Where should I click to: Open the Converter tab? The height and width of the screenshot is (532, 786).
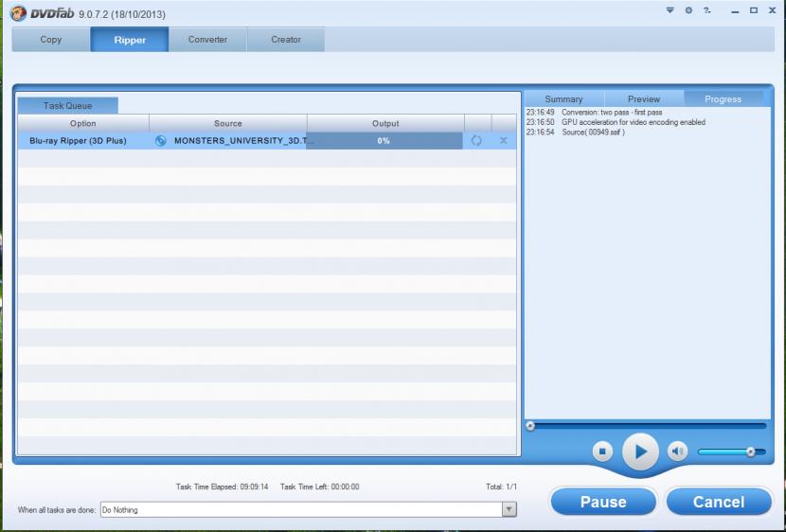point(207,40)
